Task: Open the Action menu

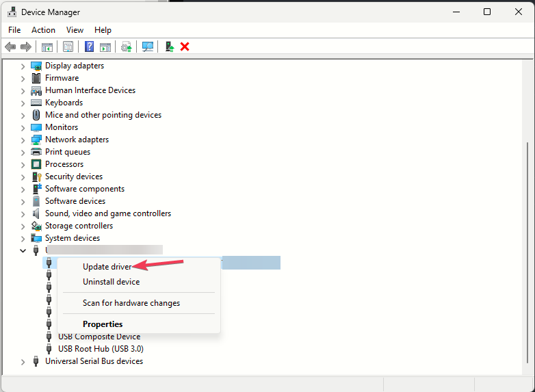Action: tap(43, 30)
